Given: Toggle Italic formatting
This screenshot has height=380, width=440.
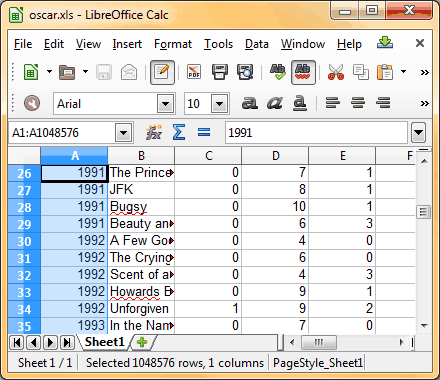Looking at the screenshot, I should coord(275,103).
